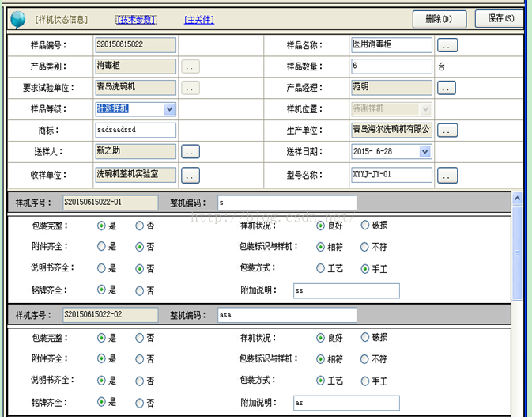Click the 收样单位 field 洗碗机整机实验室
This screenshot has height=417, width=532.
point(136,175)
